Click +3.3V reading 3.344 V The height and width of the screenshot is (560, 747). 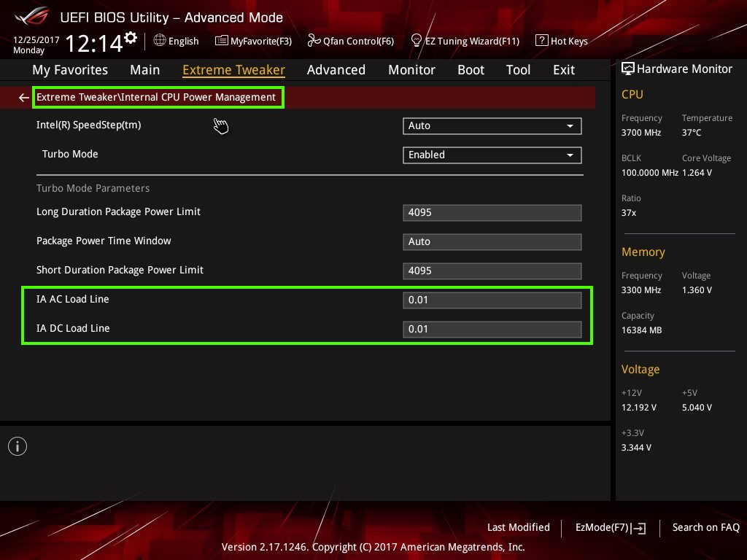(636, 448)
